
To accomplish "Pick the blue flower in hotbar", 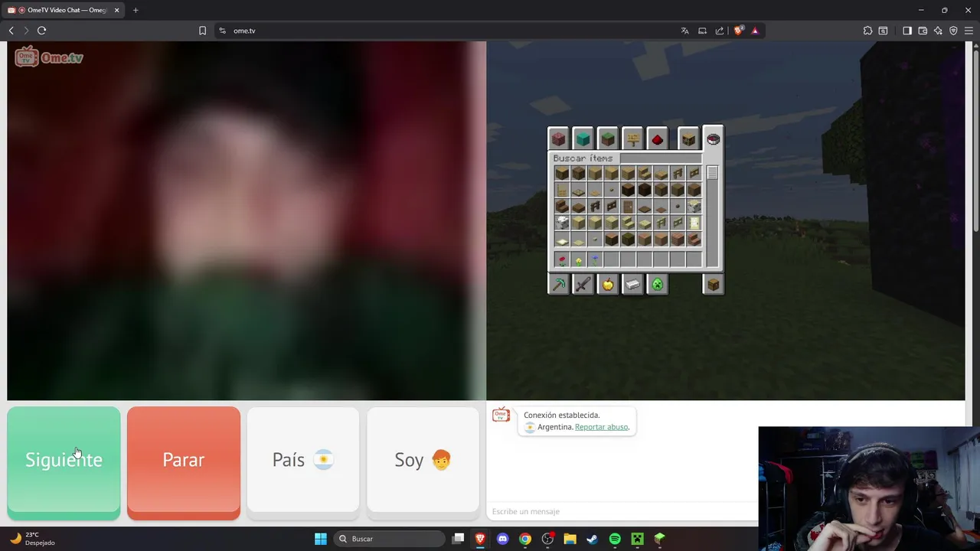I will coord(595,260).
